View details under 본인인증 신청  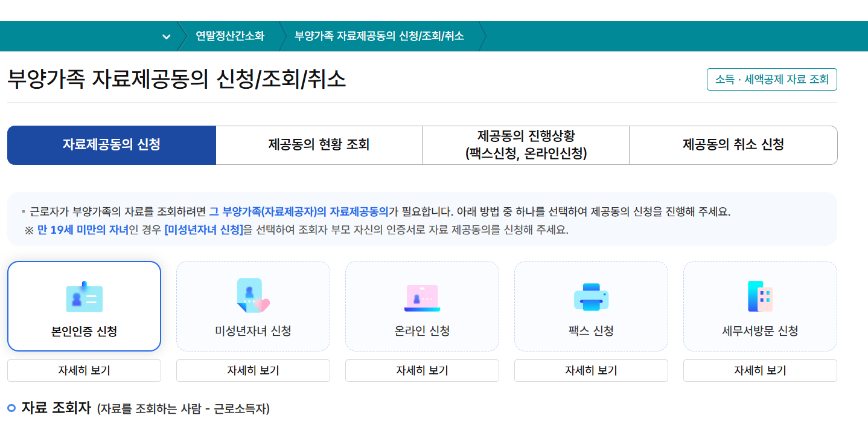click(84, 370)
